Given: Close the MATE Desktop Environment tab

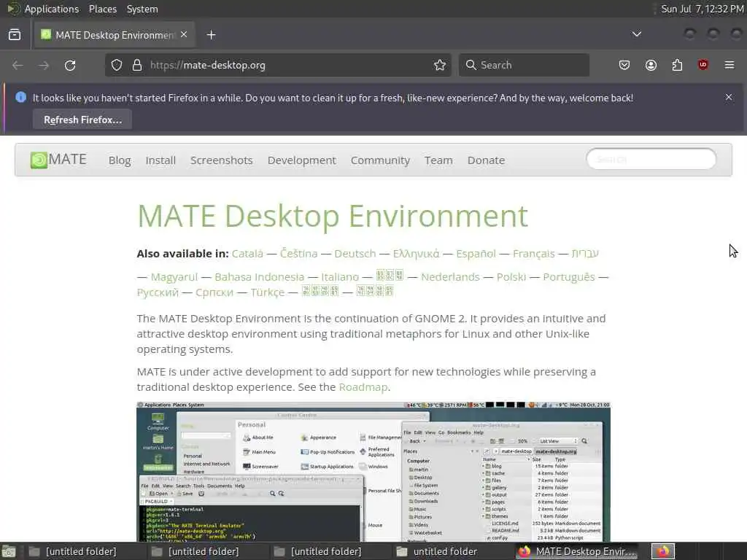Looking at the screenshot, I should tap(184, 35).
